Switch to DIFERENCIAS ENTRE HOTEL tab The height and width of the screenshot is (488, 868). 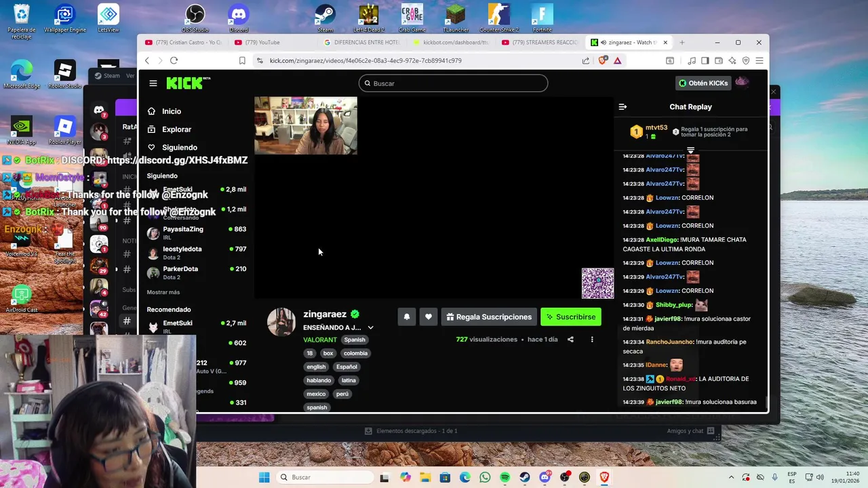(x=362, y=43)
